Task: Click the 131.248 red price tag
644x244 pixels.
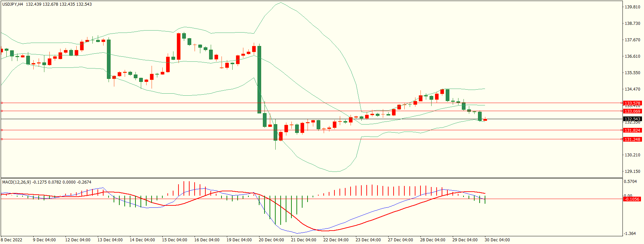Action: click(x=632, y=139)
